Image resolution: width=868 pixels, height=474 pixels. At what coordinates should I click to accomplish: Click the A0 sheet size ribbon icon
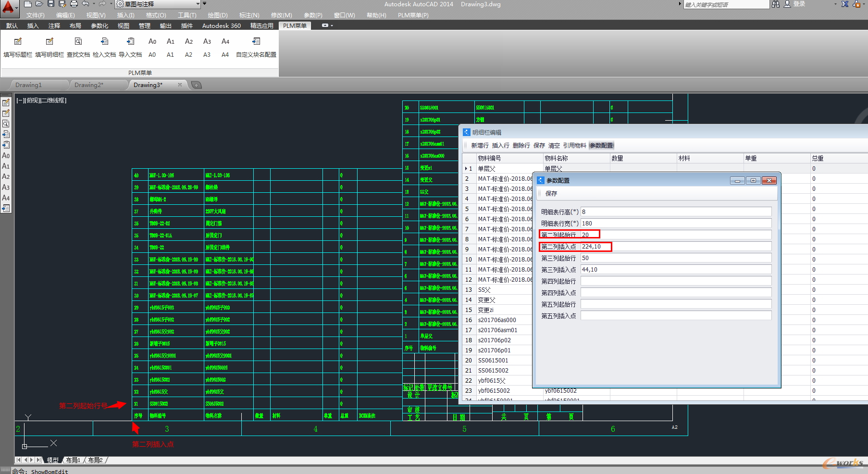click(x=152, y=41)
